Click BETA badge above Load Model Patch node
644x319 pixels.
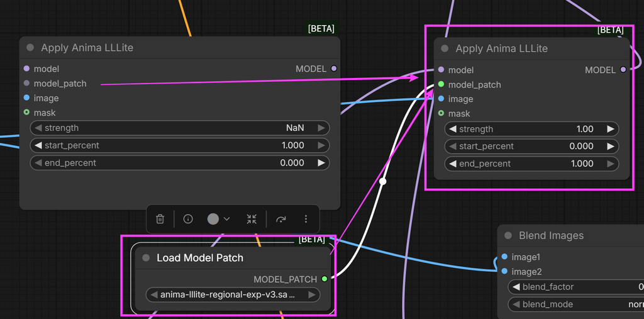pos(312,239)
